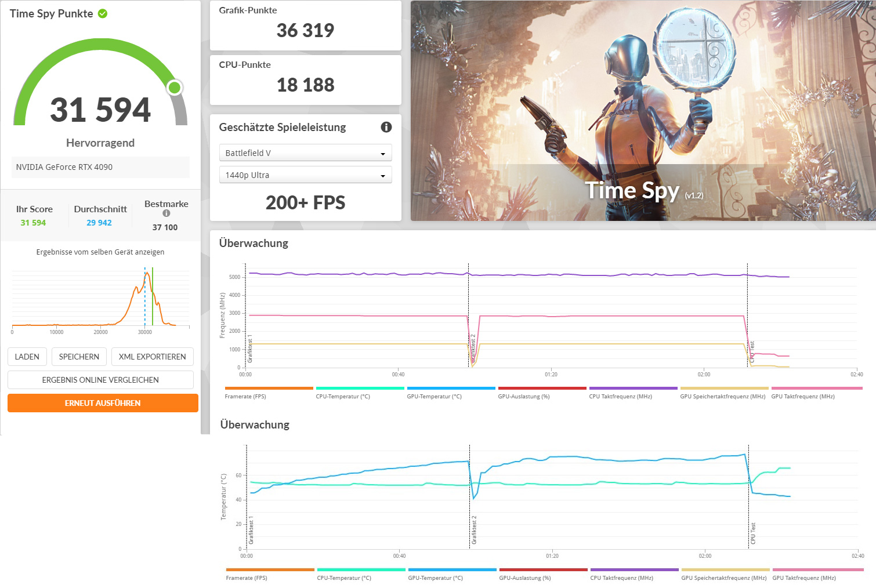Toggle CPU Taktfrequenz legend in temperature chart
This screenshot has width=876, height=588.
coord(634,574)
